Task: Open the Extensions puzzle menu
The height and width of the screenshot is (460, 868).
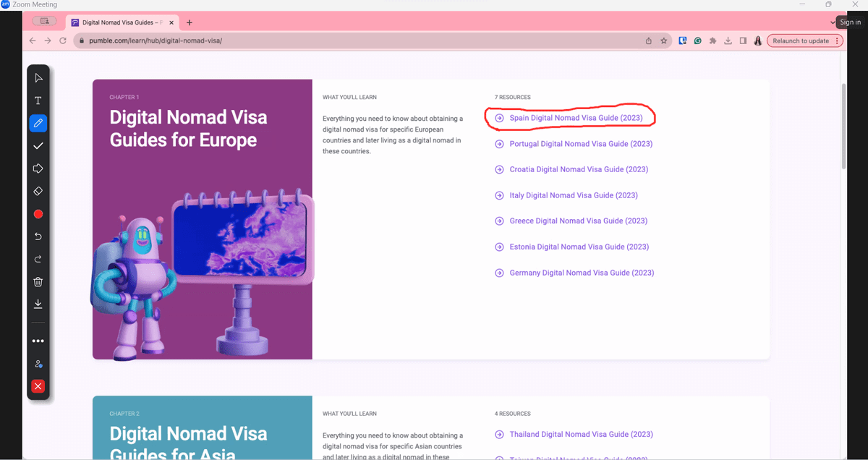Action: point(712,41)
